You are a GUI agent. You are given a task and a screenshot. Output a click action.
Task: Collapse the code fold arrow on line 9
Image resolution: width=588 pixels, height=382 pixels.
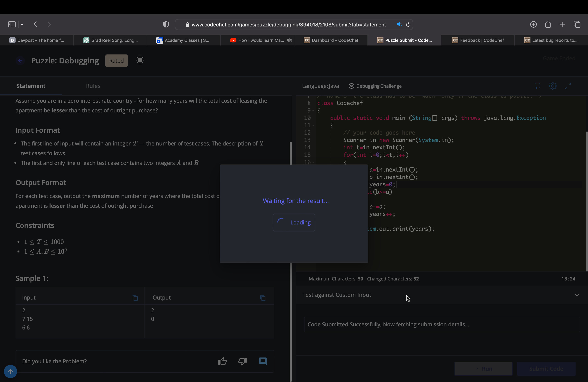pyautogui.click(x=313, y=111)
